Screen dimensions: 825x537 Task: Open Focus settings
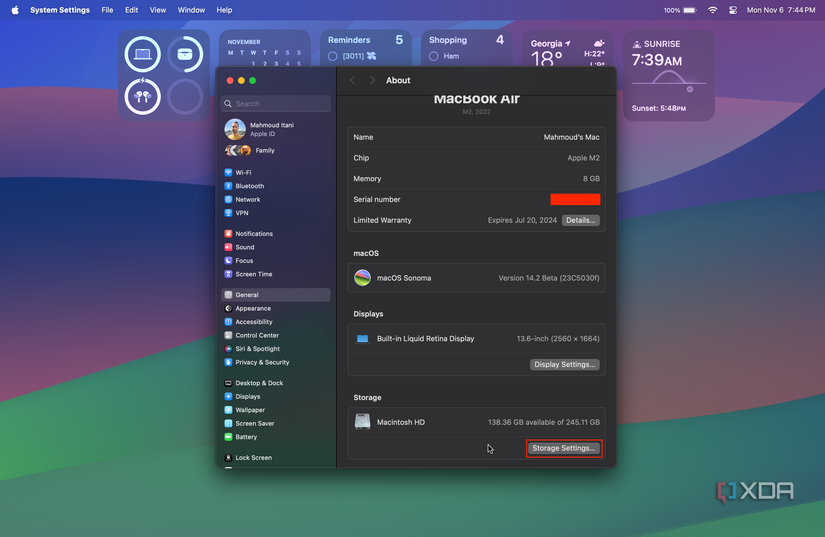tap(276, 260)
